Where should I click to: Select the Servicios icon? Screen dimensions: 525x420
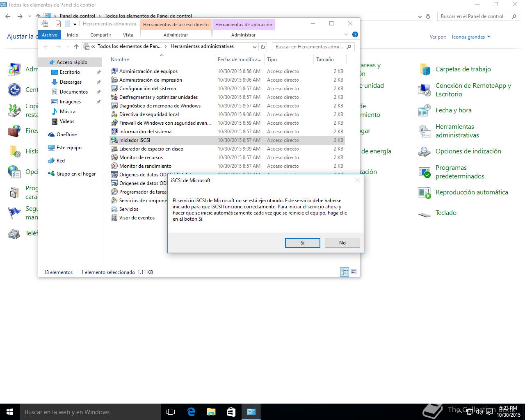pos(114,209)
